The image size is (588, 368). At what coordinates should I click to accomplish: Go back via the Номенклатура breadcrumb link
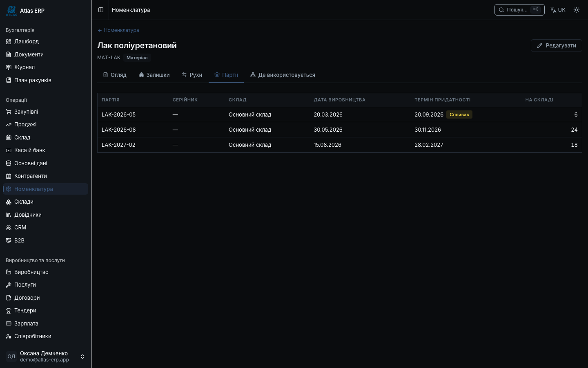pos(118,30)
